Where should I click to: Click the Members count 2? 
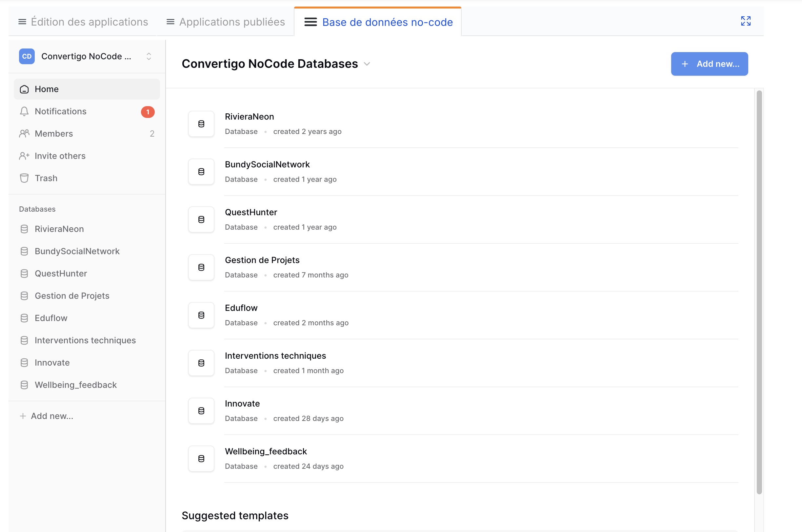coord(152,134)
